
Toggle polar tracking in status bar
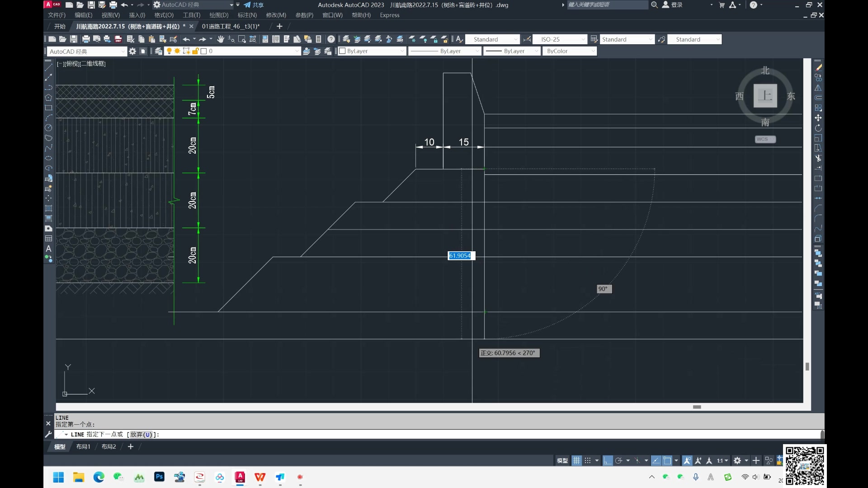618,460
